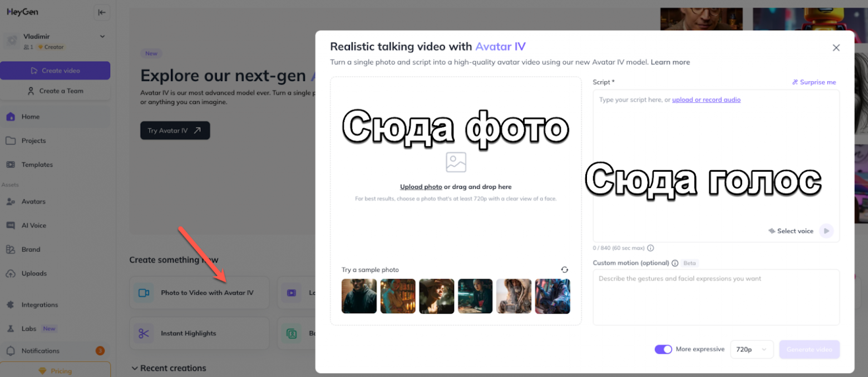The image size is (868, 377).
Task: Click the Upload photo link
Action: tap(421, 187)
